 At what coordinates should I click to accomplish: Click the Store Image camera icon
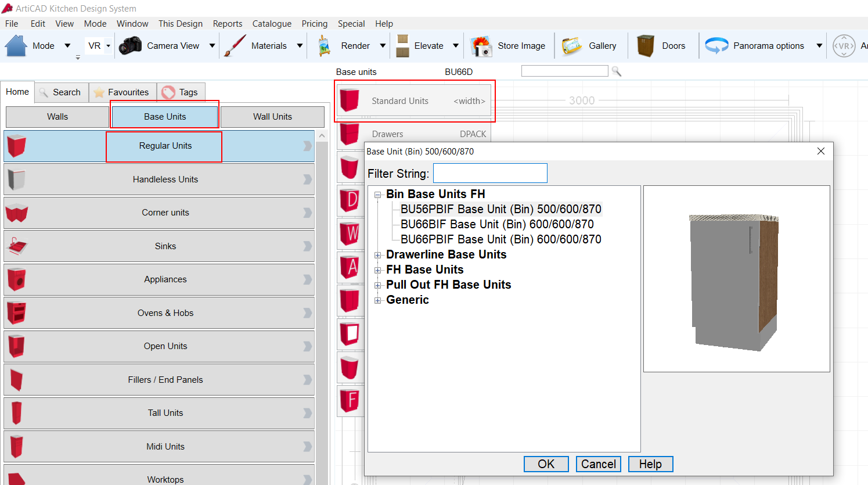(481, 46)
